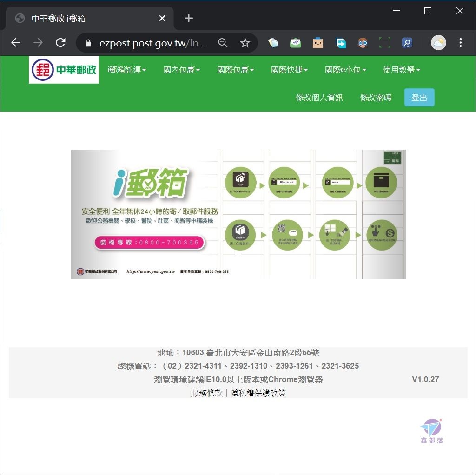Viewport: 476px width, 475px height.
Task: Open 修改個人資訊 page
Action: click(319, 98)
